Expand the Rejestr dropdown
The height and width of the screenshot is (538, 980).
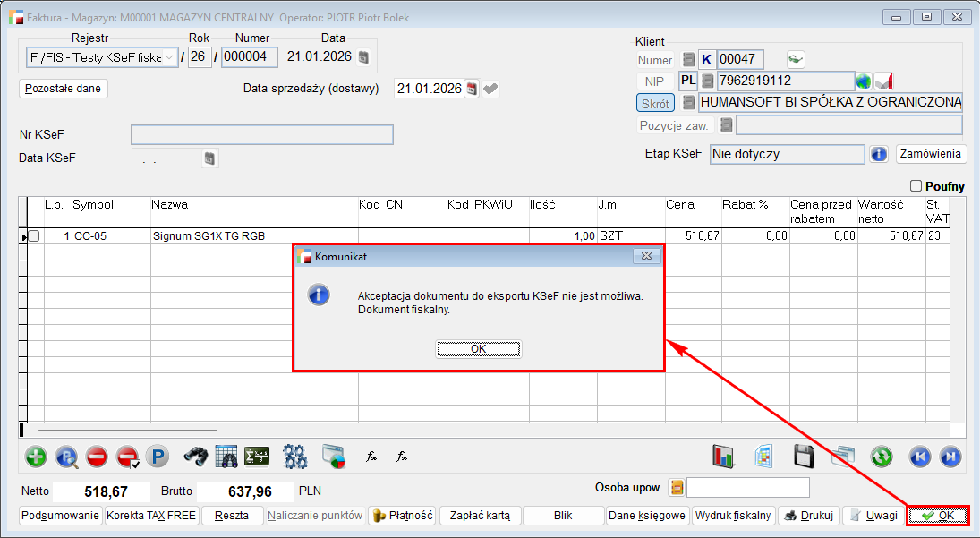point(169,57)
